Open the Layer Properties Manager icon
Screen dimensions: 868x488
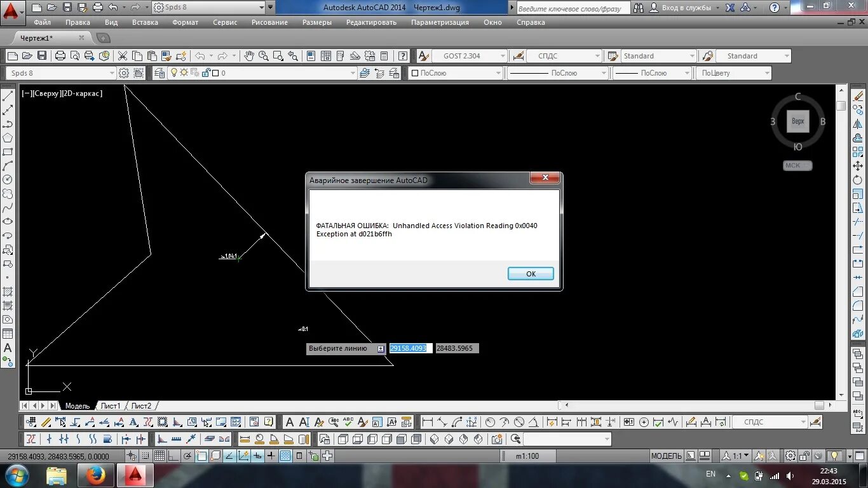point(159,73)
